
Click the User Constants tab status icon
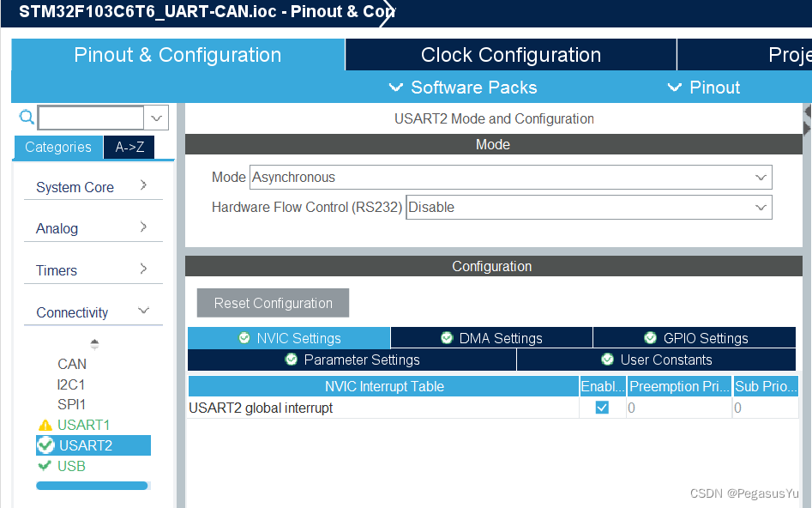click(x=607, y=360)
